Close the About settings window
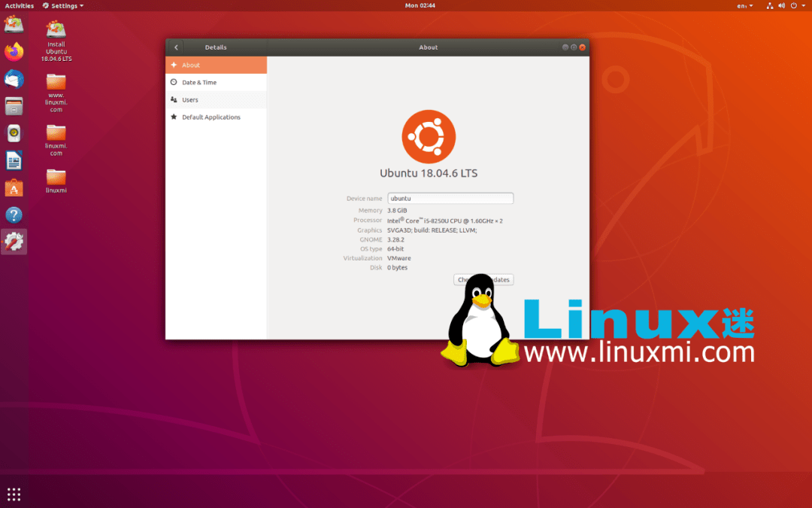812x508 pixels. 582,47
